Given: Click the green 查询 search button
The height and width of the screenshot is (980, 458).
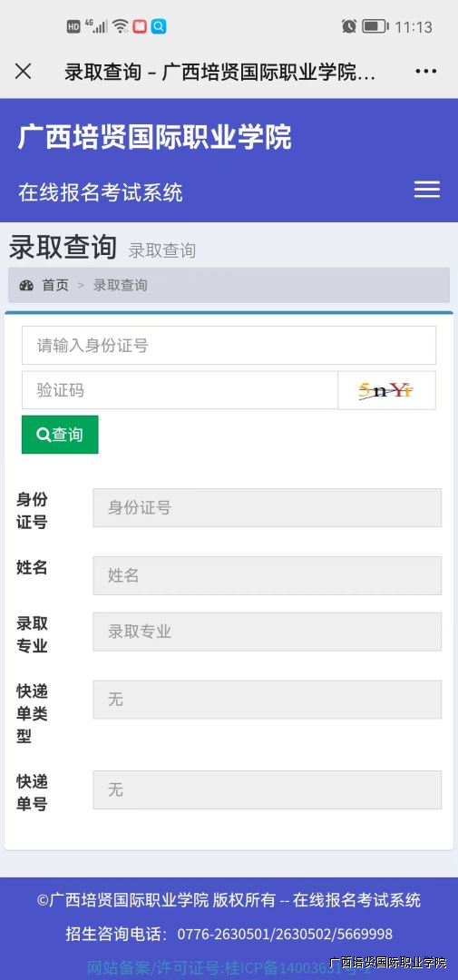Looking at the screenshot, I should click(x=60, y=435).
